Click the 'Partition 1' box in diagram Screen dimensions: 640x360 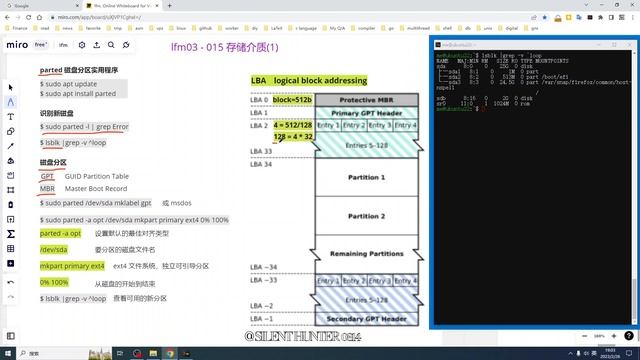click(x=367, y=177)
